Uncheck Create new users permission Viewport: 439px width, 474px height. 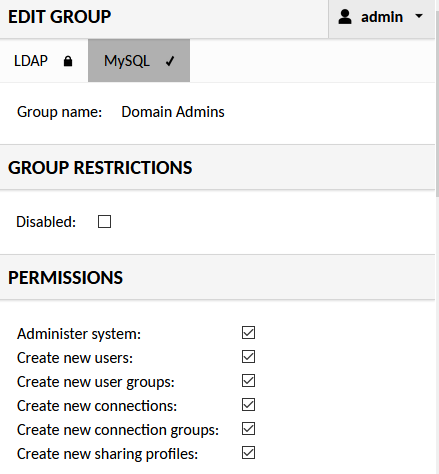coord(248,357)
